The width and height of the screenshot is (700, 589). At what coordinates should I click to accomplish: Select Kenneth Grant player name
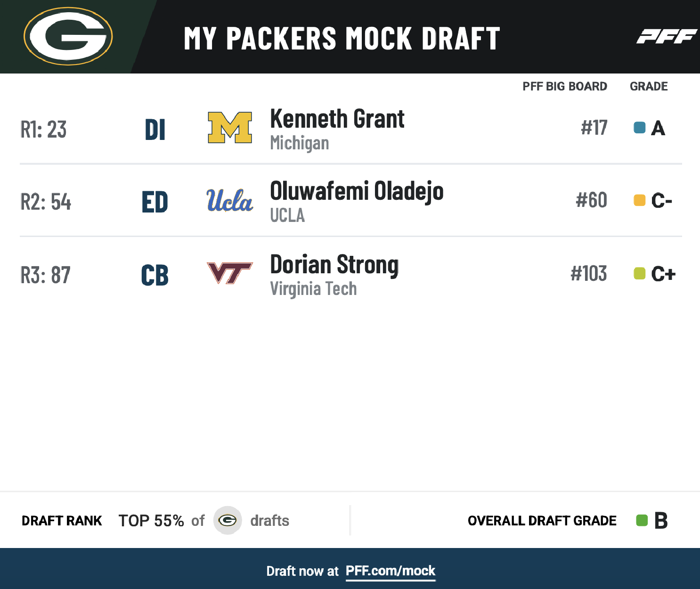click(337, 119)
